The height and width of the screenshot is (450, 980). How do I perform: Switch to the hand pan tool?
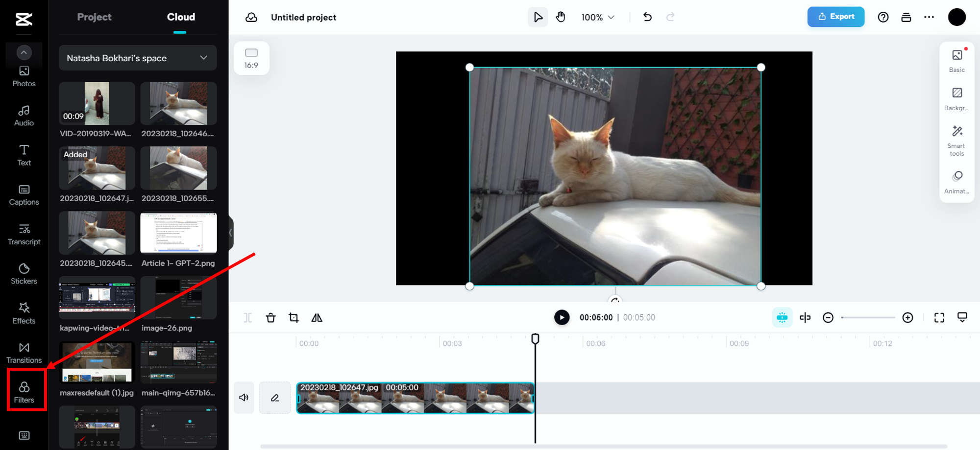point(560,17)
